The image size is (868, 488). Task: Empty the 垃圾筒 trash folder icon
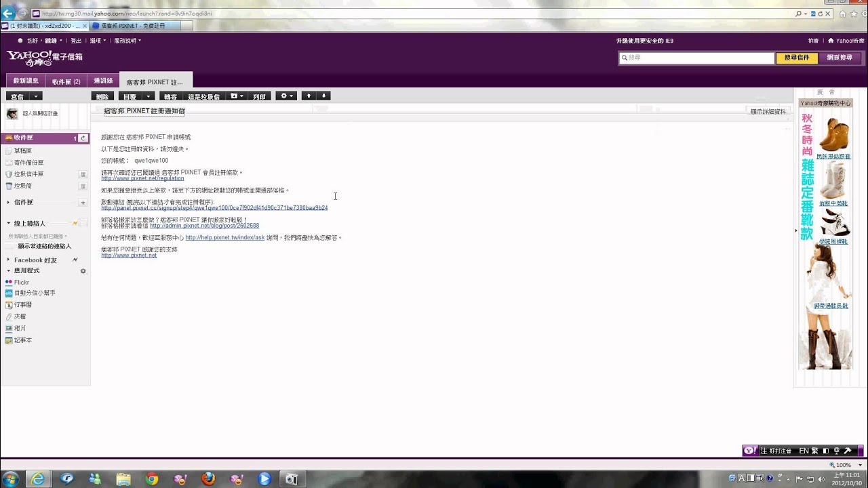pyautogui.click(x=83, y=186)
